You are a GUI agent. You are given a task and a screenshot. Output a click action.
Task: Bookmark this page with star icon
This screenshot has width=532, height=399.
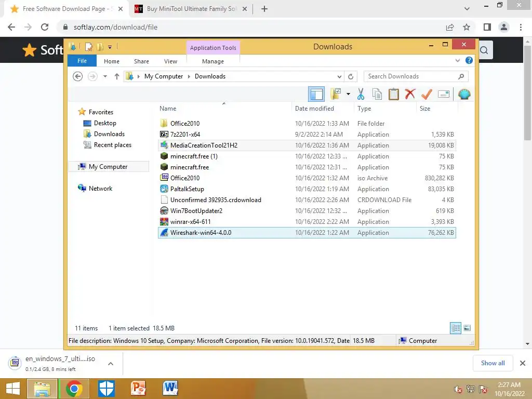coord(467,27)
